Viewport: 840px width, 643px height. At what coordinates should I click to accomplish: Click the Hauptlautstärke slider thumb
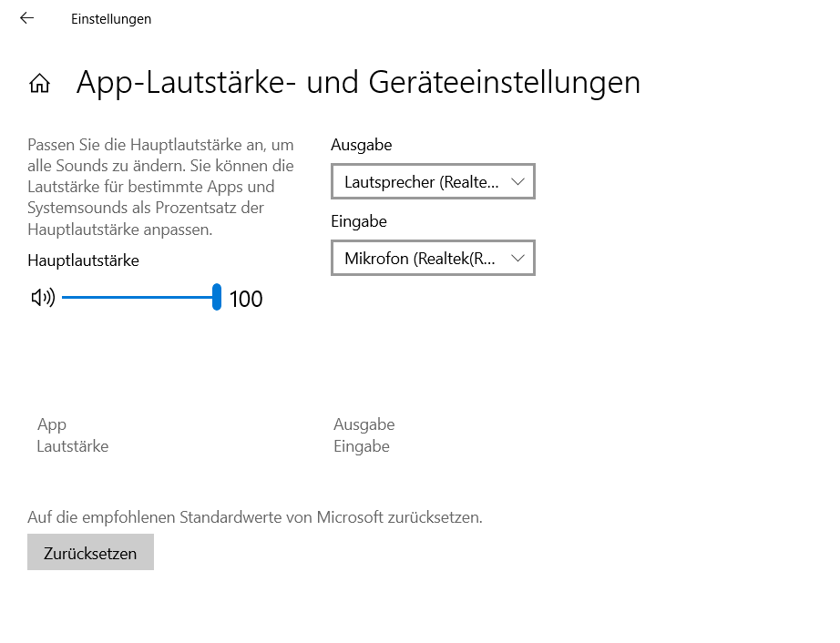pyautogui.click(x=217, y=297)
